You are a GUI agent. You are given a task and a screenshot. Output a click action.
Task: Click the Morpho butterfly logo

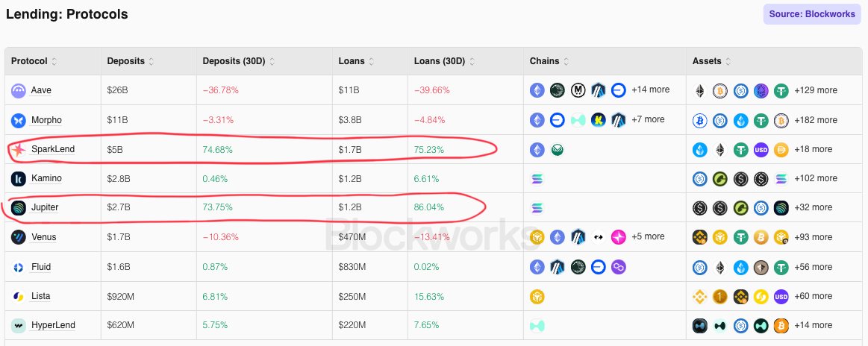[19, 120]
